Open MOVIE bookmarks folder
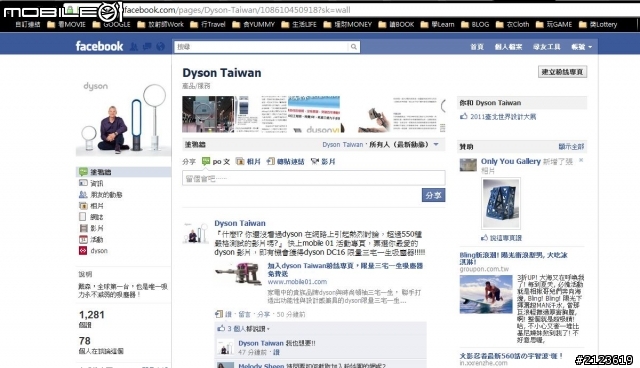640x368 pixels. (x=67, y=24)
